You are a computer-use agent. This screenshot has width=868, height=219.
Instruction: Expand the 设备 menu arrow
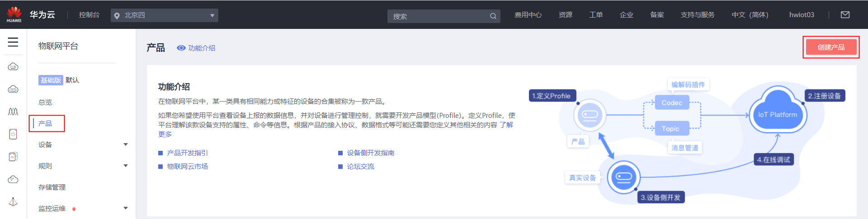click(x=126, y=144)
